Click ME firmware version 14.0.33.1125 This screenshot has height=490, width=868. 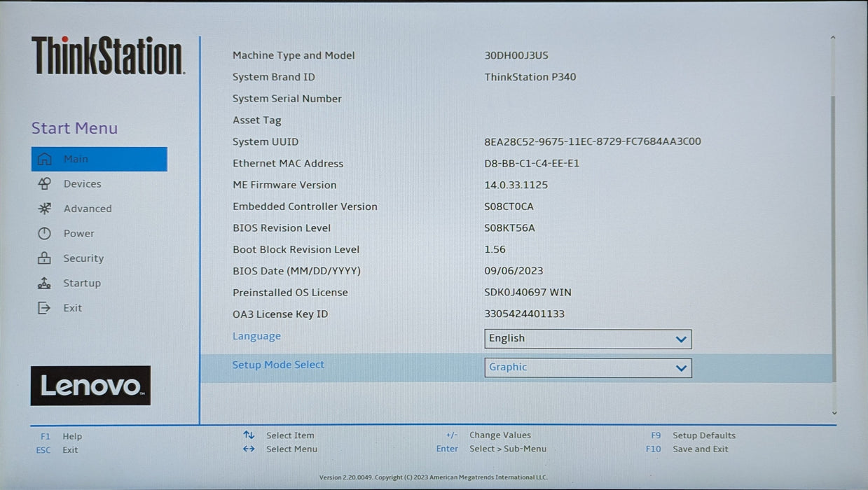516,185
